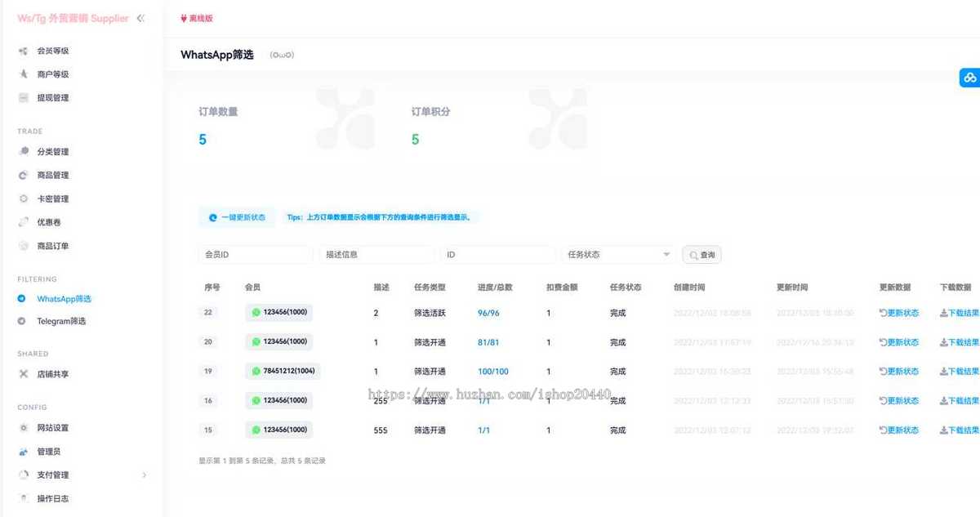980x517 pixels.
Task: Click progress value 81/81
Action: click(488, 342)
